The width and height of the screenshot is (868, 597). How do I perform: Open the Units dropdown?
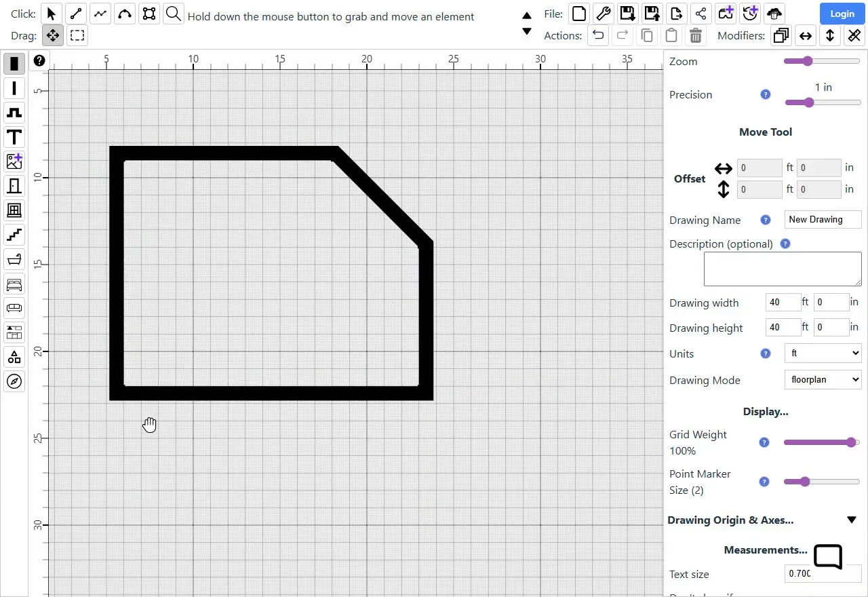[823, 353]
